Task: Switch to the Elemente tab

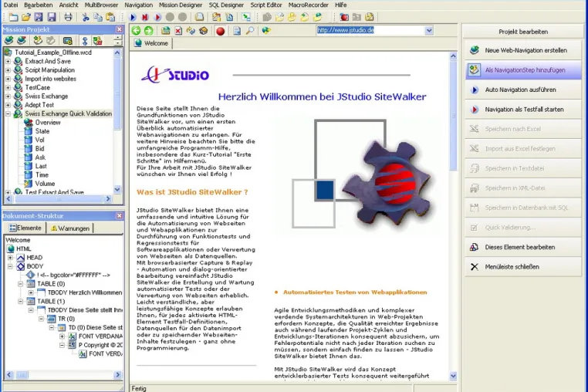Action: [25, 228]
